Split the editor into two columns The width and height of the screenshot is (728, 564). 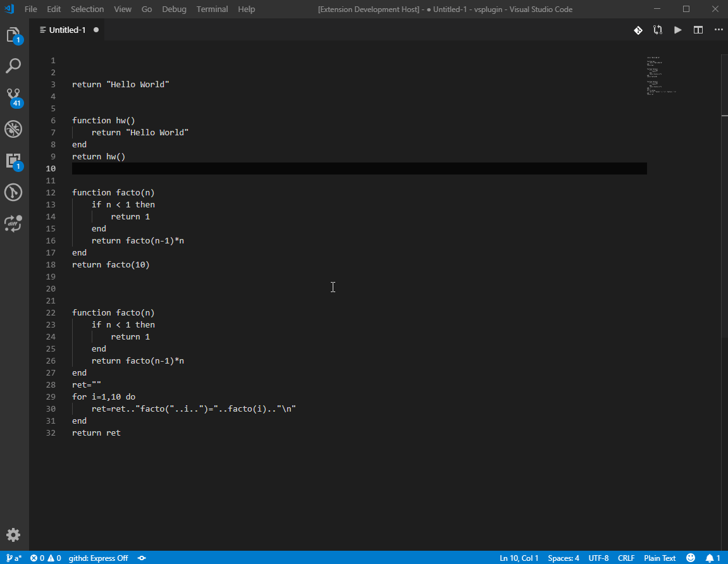698,30
